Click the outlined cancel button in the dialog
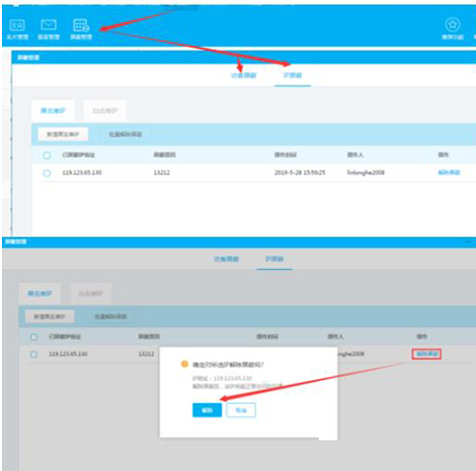476x471 pixels. tap(241, 410)
